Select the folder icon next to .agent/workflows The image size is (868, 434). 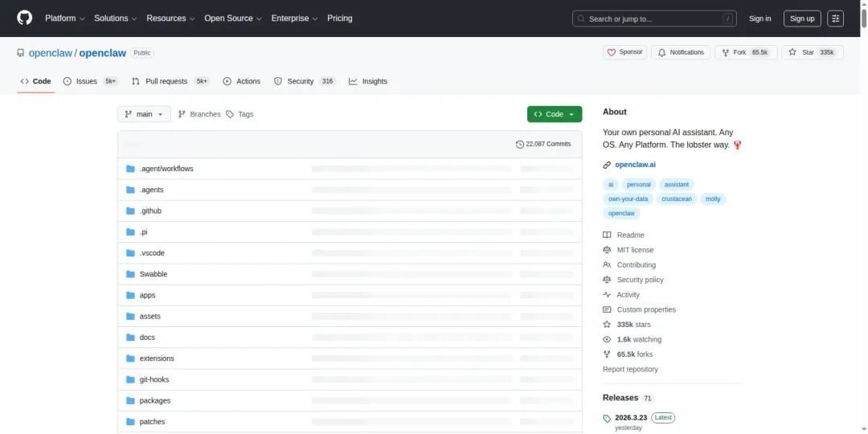(x=131, y=169)
